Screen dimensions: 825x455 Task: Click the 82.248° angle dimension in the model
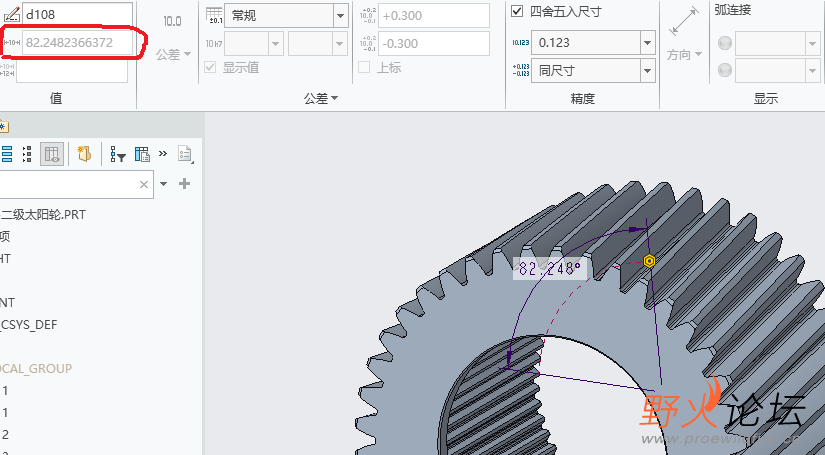click(x=550, y=269)
